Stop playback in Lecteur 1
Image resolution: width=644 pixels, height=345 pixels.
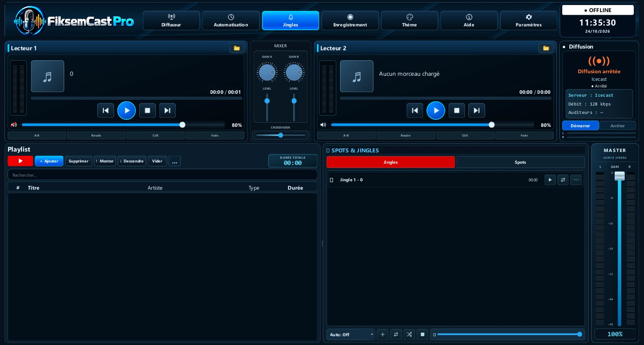pos(148,111)
